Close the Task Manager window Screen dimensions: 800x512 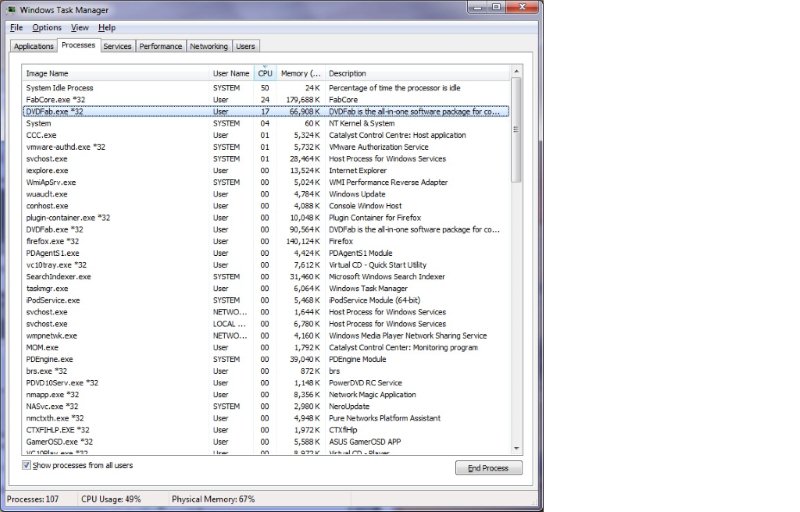coord(522,7)
